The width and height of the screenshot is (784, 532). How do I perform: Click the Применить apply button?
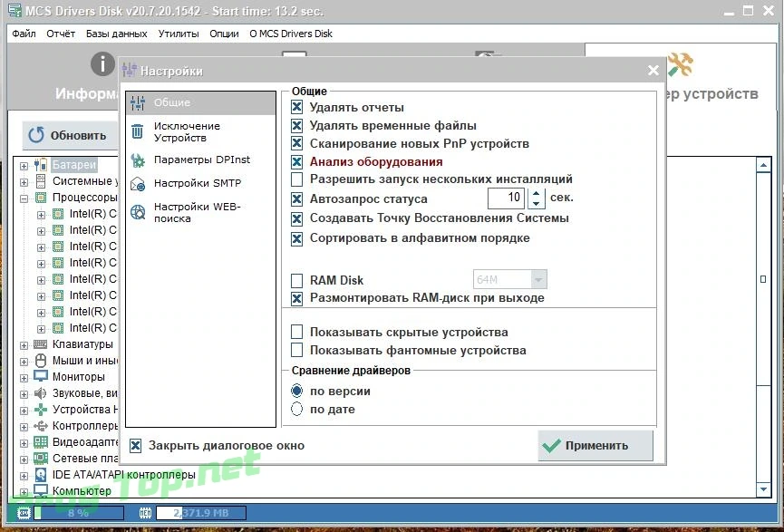(595, 446)
